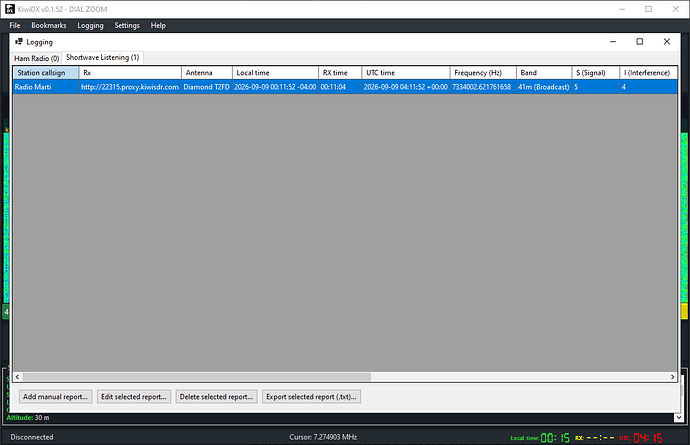690x445 pixels.
Task: Click the KiwiDX application icon in title bar
Action: [10, 9]
